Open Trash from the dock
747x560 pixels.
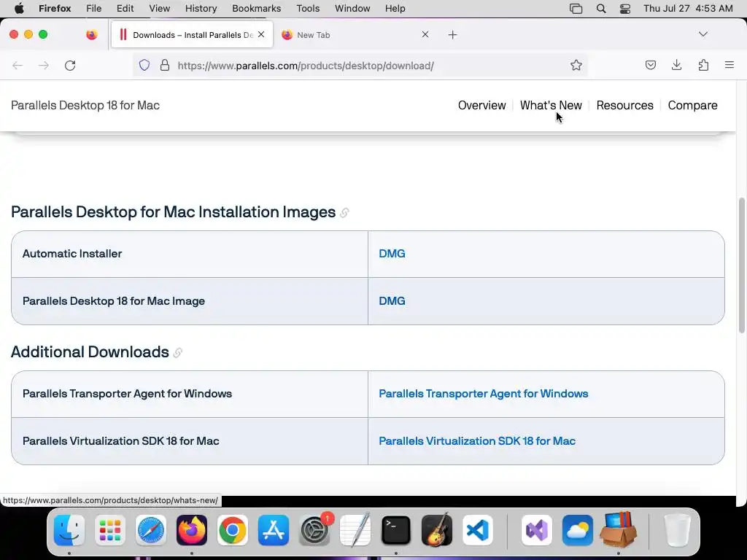pos(678,530)
